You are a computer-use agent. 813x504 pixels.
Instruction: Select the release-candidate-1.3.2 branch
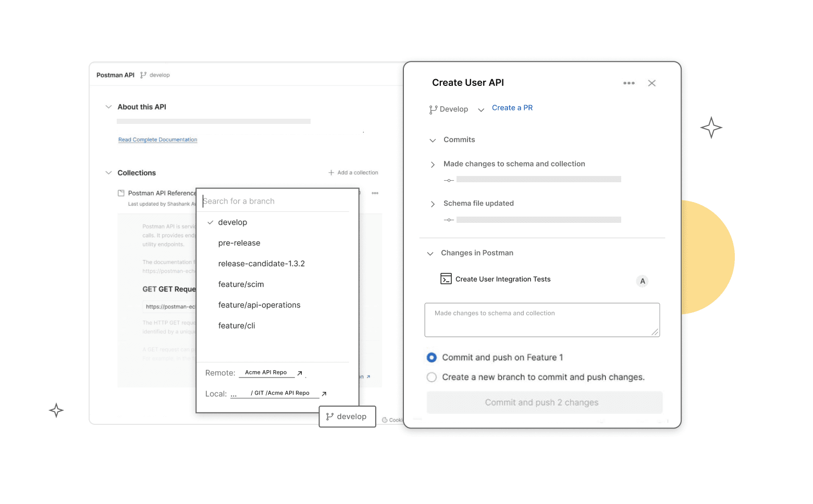(x=262, y=263)
